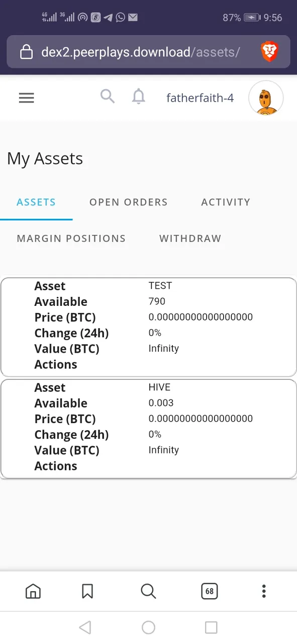Viewport: 297px width, 644px height.
Task: Switch to the Activity tab
Action: (x=226, y=202)
